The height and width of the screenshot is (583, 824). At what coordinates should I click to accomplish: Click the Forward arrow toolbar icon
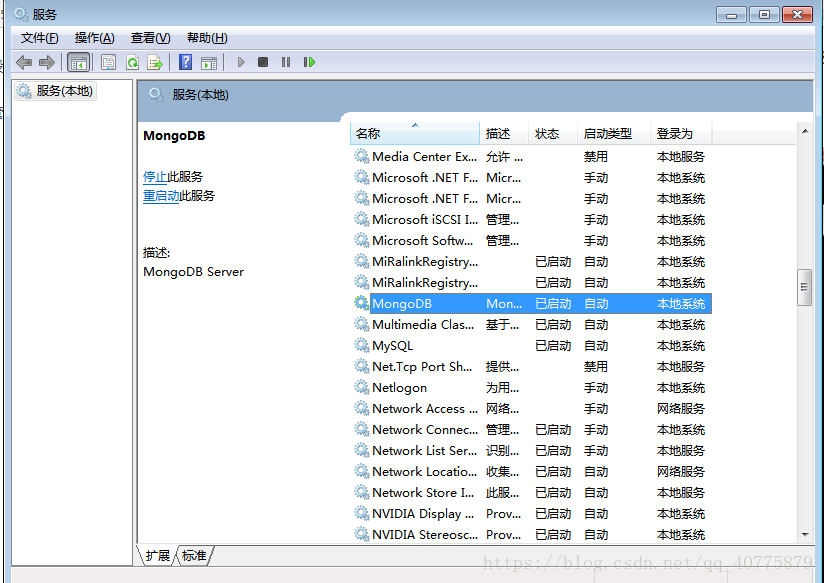click(47, 63)
